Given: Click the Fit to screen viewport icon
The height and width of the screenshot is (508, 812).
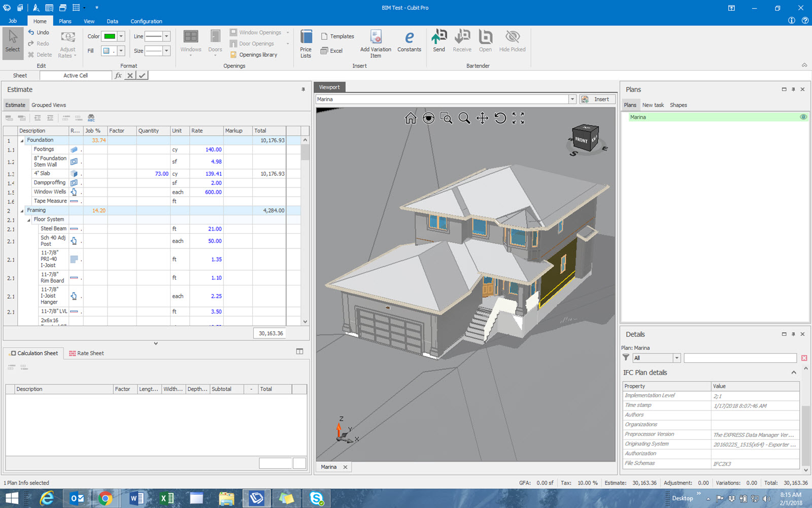Looking at the screenshot, I should click(x=518, y=118).
